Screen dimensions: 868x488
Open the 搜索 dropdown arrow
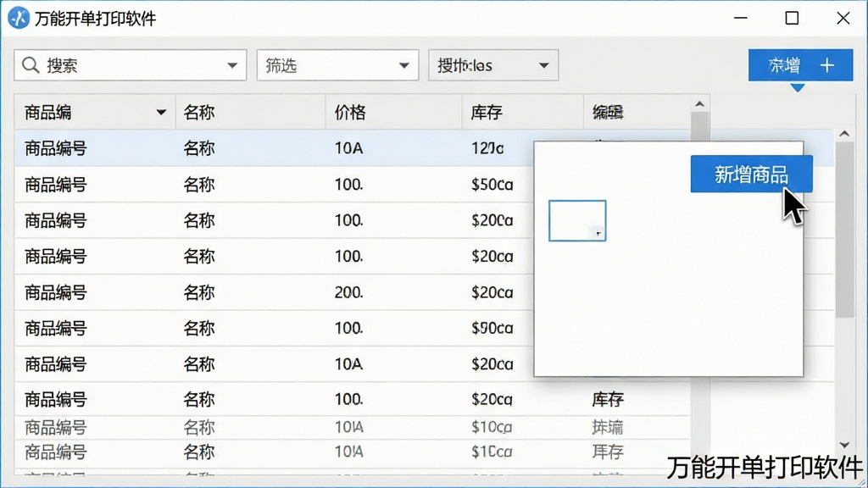click(232, 65)
